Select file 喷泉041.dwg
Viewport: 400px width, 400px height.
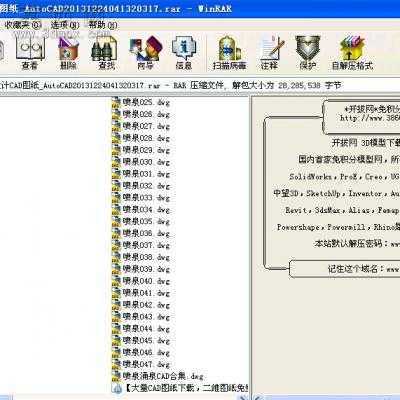tap(141, 293)
